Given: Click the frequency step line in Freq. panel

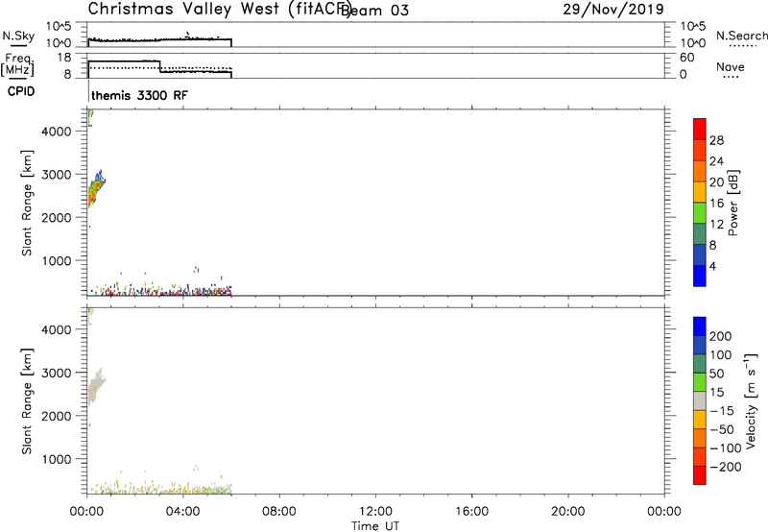Looking at the screenshot, I should tap(160, 66).
